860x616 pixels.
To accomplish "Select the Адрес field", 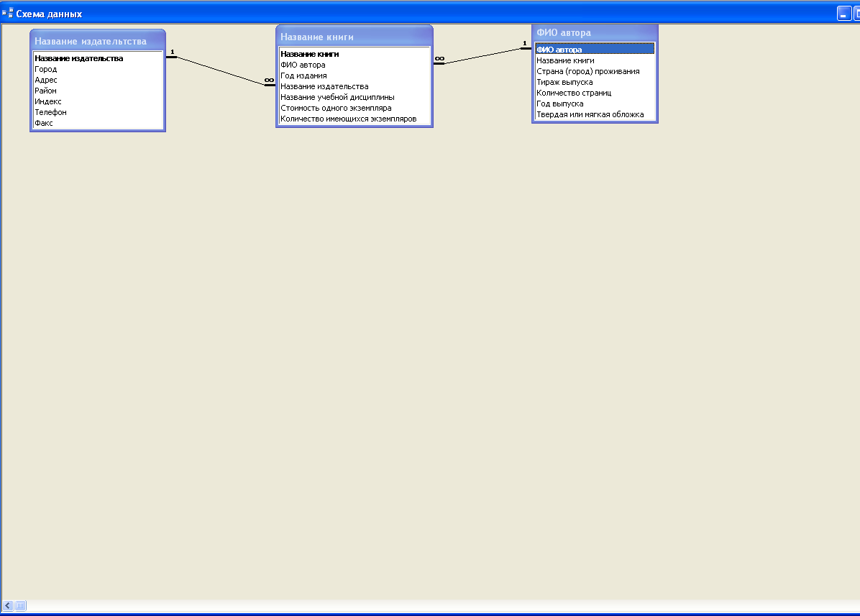I will point(46,80).
